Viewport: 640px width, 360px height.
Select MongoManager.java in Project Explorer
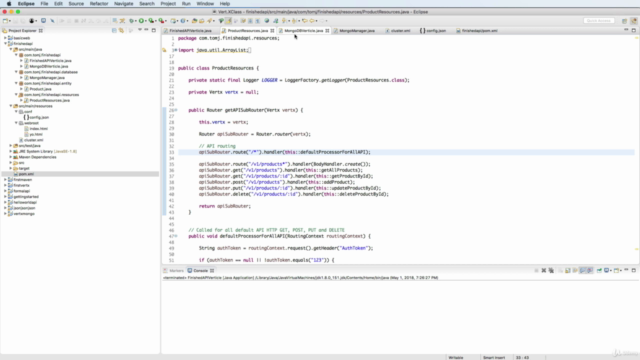click(47, 78)
